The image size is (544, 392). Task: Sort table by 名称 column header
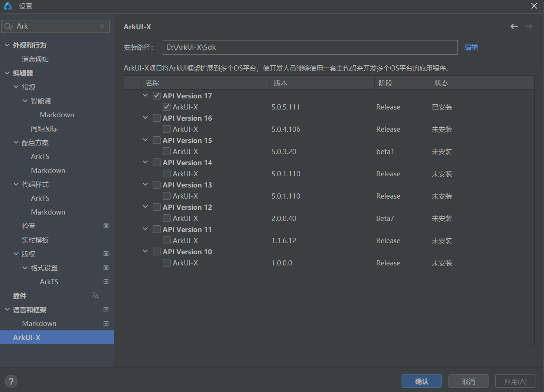coord(205,83)
